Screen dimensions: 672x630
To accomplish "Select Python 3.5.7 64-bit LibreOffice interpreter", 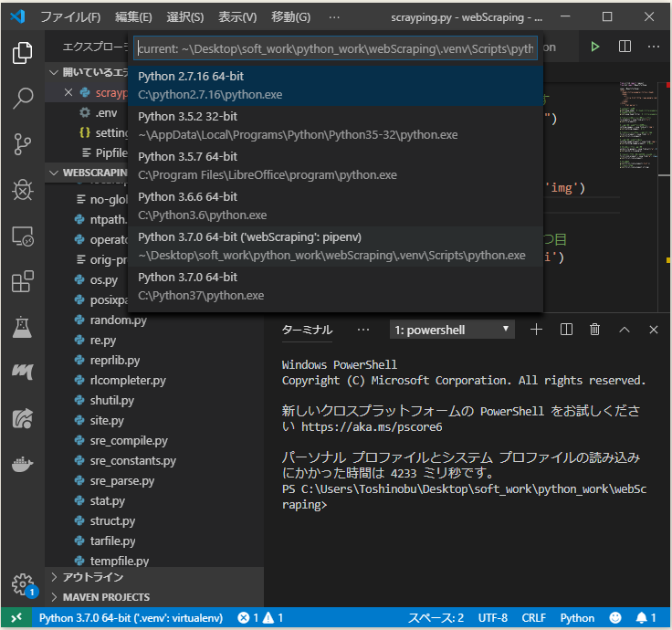I will [x=336, y=166].
